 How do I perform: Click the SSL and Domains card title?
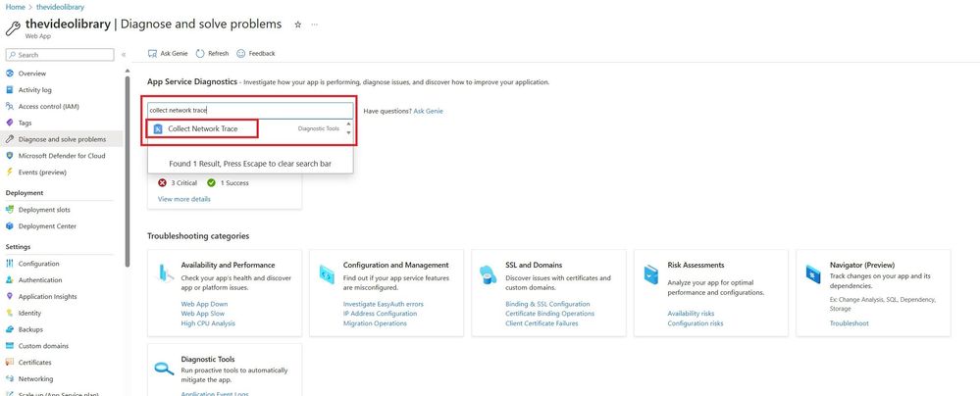[534, 265]
